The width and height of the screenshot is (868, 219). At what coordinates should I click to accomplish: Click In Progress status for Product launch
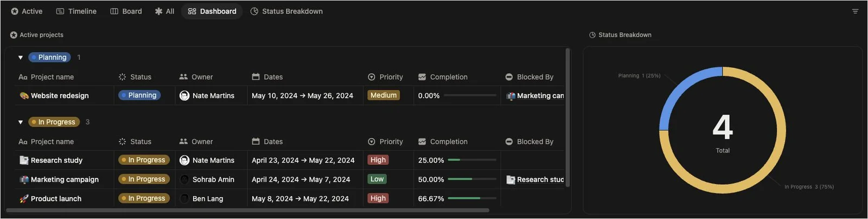(144, 198)
